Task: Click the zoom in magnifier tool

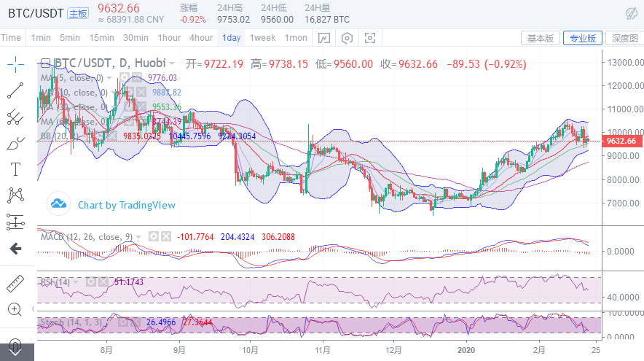Action: tap(15, 309)
